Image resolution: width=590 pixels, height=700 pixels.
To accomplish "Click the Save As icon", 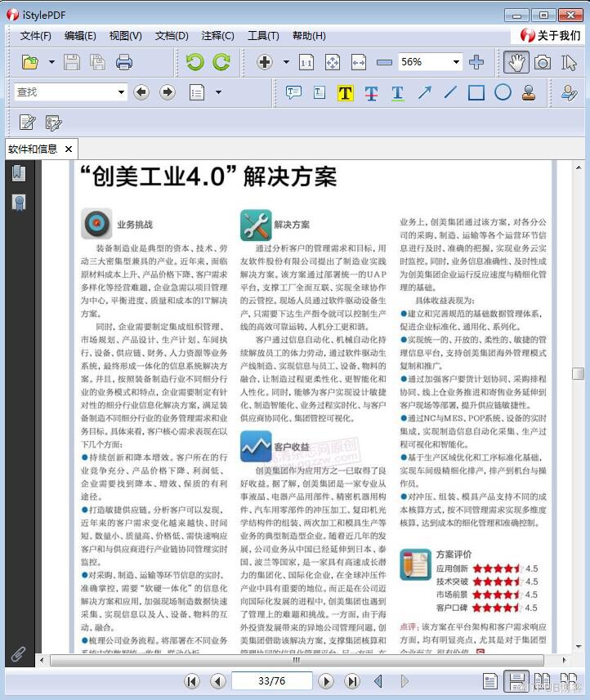I will pyautogui.click(x=97, y=62).
